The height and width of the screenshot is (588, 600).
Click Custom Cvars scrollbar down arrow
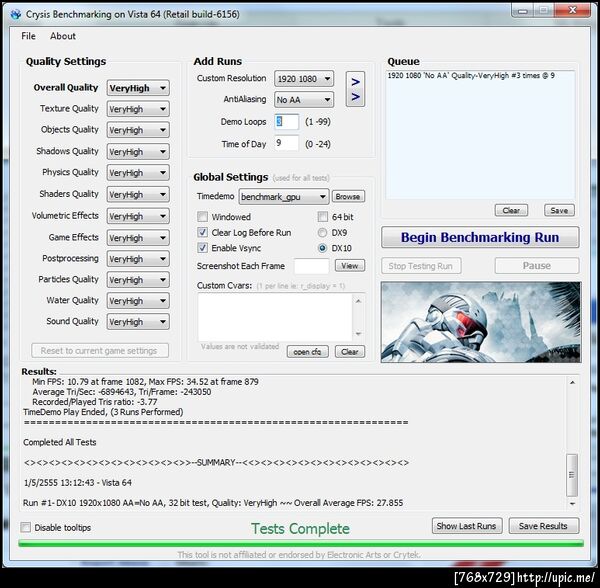tap(359, 334)
